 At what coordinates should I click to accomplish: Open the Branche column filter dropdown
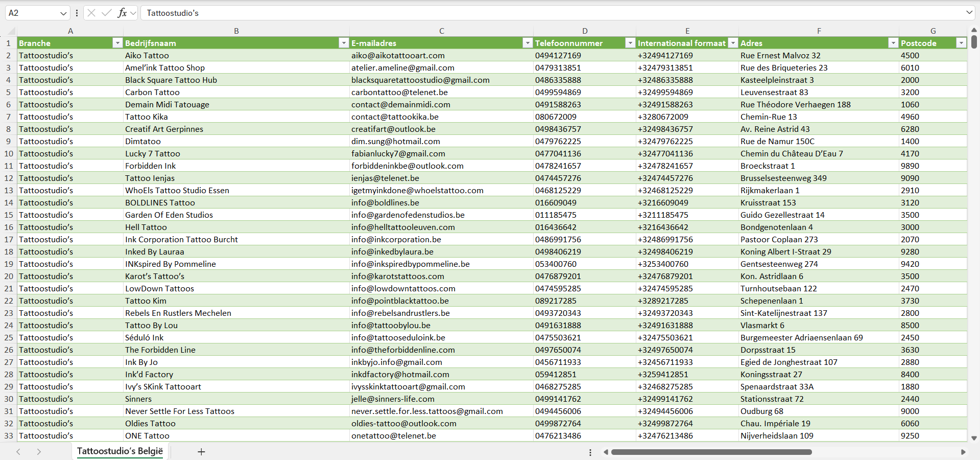(117, 43)
